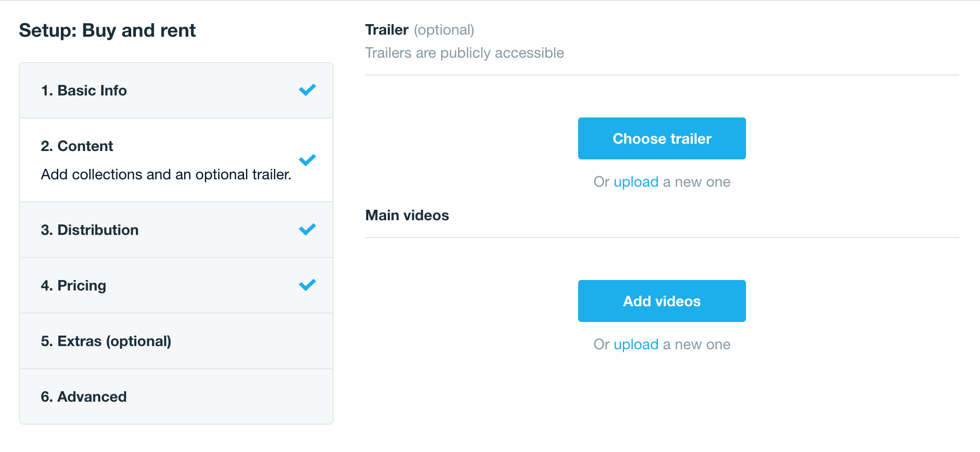Click the 'Setup: Buy and rent' heading
This screenshot has width=980, height=452.
coord(107,30)
